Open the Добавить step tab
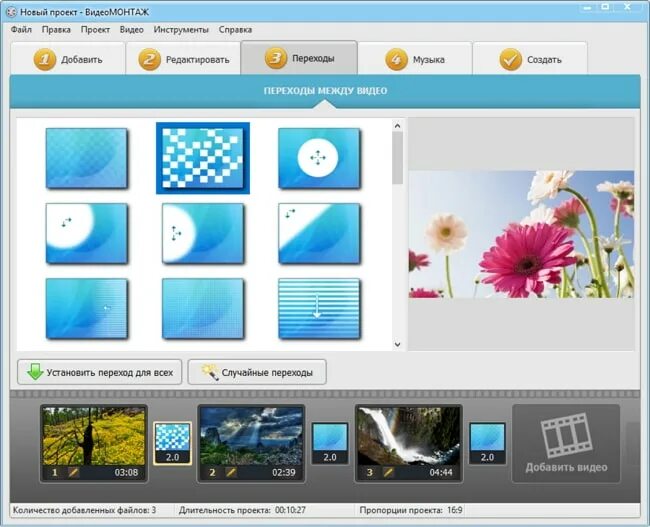The image size is (650, 527). coord(68,59)
